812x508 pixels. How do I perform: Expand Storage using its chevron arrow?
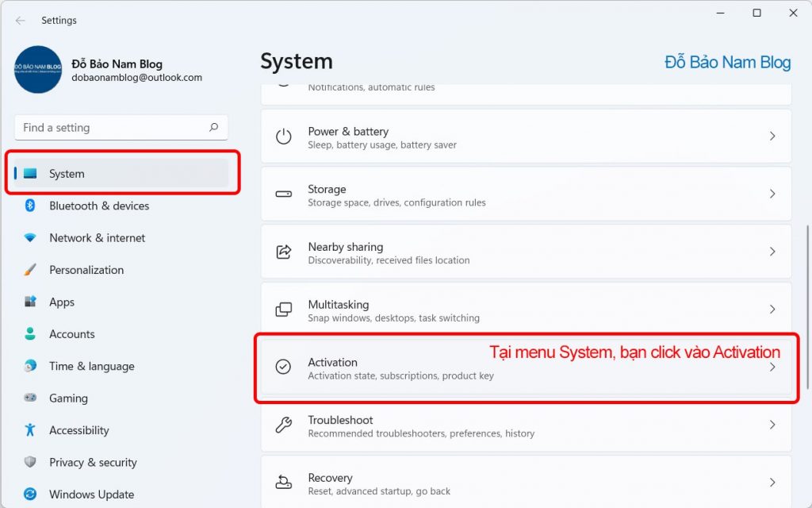772,194
